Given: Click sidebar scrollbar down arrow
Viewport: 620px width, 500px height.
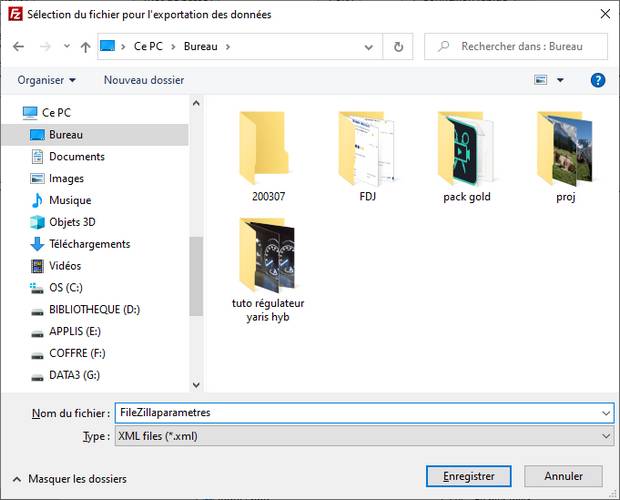Looking at the screenshot, I should tap(196, 385).
